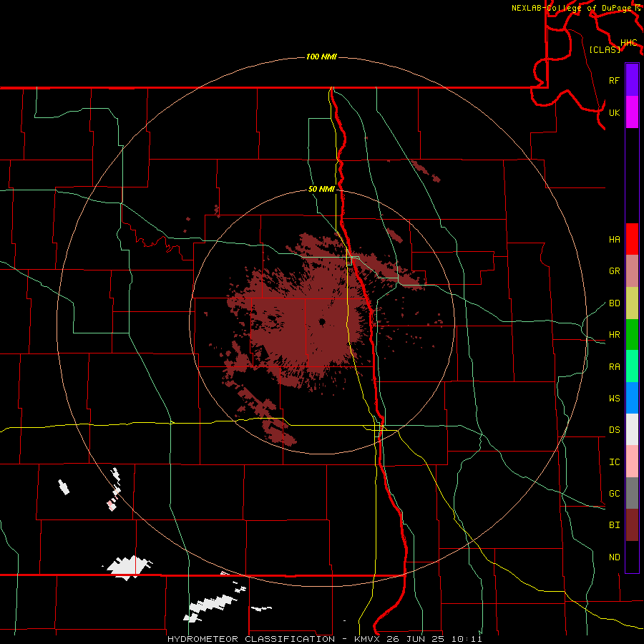Click the GC legend label
Image resolution: width=644 pixels, height=644 pixels.
click(x=614, y=493)
